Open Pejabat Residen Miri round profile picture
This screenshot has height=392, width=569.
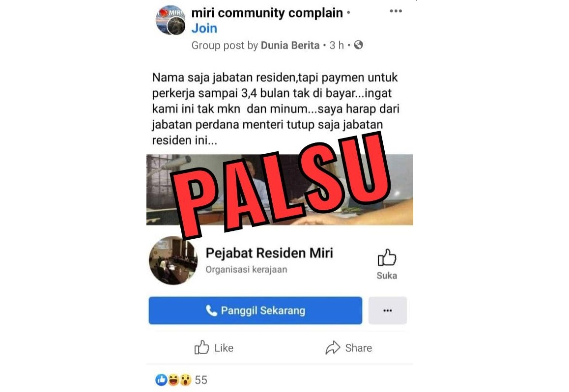point(173,260)
